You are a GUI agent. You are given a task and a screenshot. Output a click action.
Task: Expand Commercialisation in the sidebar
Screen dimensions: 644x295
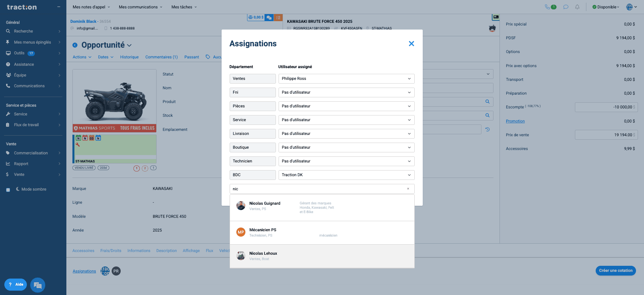(x=33, y=153)
